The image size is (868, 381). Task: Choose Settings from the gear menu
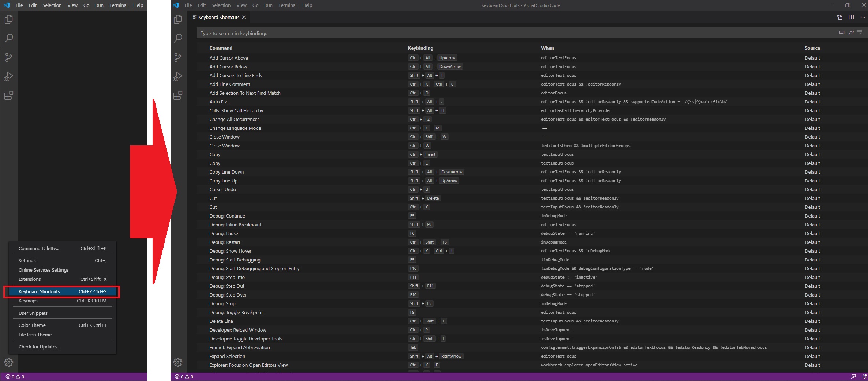(x=63, y=260)
